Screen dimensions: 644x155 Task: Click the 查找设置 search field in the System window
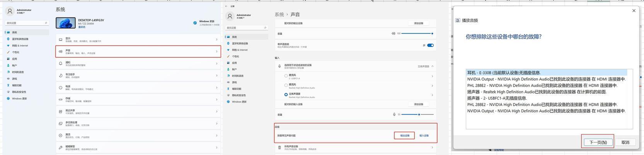click(x=26, y=23)
